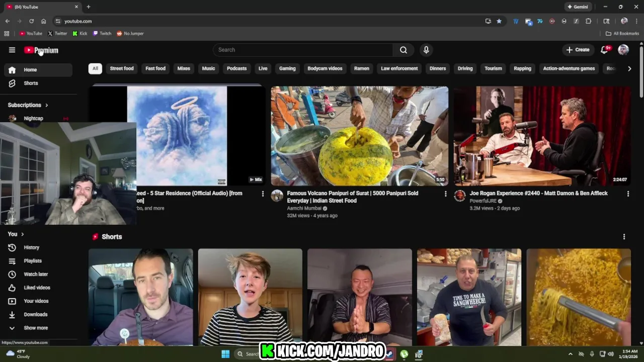The width and height of the screenshot is (644, 362).
Task: Expand the Subscriptions section
Action: click(x=28, y=105)
